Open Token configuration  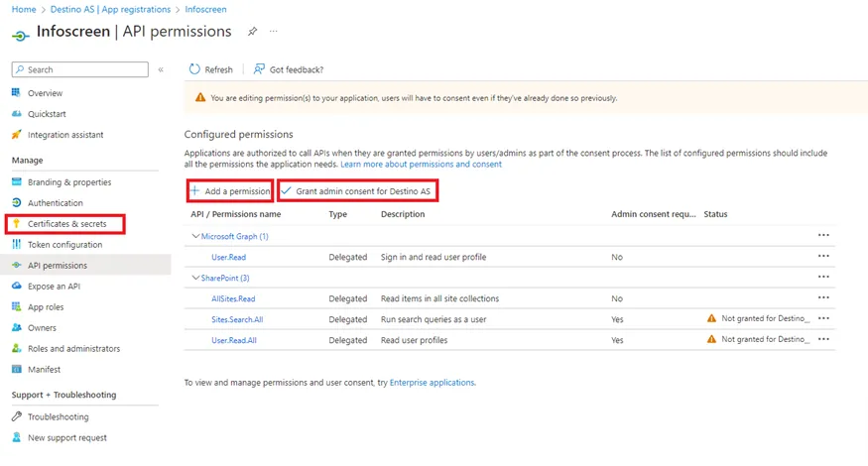[x=64, y=245]
